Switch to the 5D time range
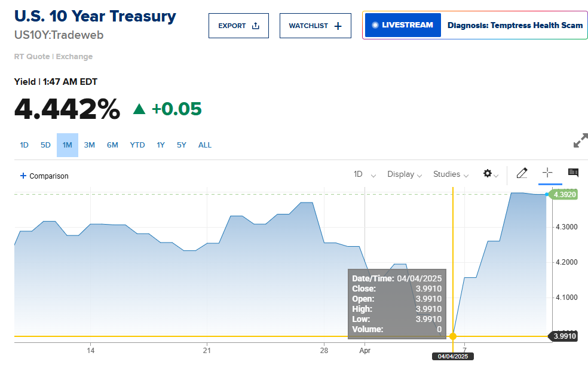 [x=45, y=145]
